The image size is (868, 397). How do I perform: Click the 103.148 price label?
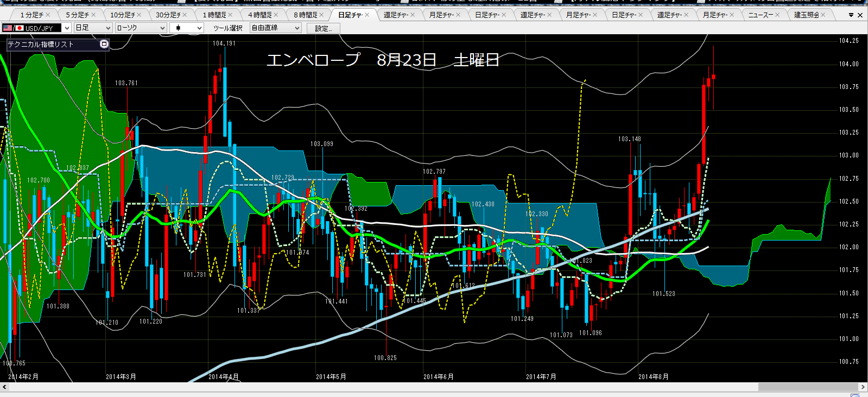pos(629,139)
